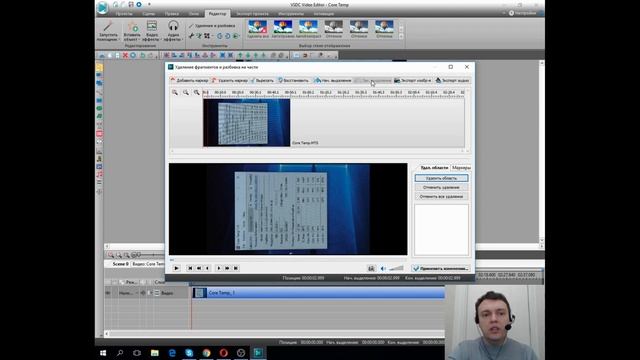The width and height of the screenshot is (640, 360).
Task: Play the preview in the dialog
Action: (x=176, y=268)
